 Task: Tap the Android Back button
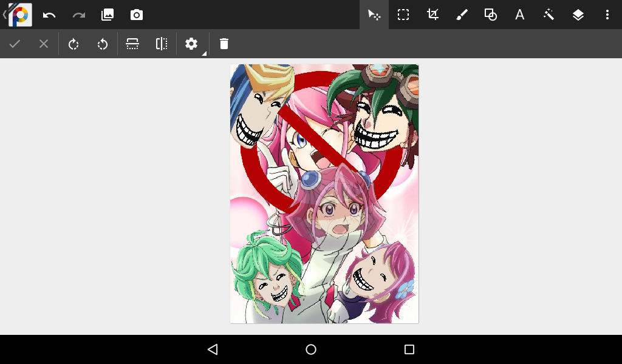tap(213, 349)
